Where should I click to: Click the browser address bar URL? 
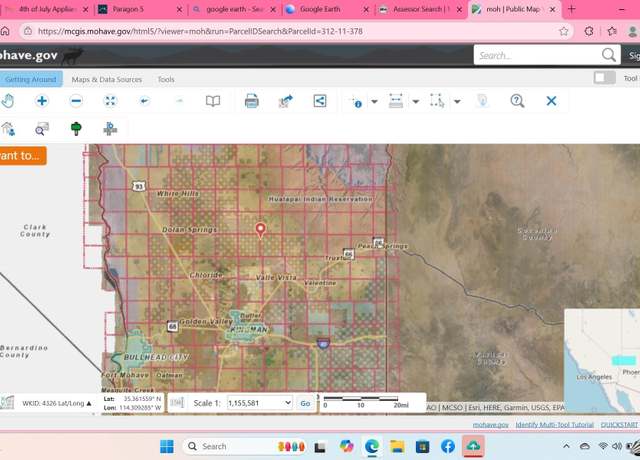[200, 31]
